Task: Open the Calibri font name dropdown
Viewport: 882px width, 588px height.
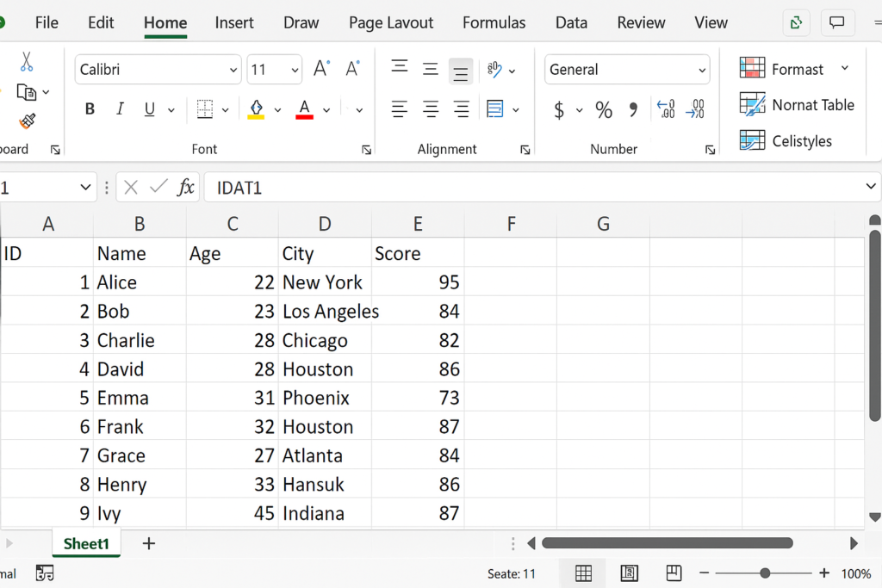Action: (233, 70)
